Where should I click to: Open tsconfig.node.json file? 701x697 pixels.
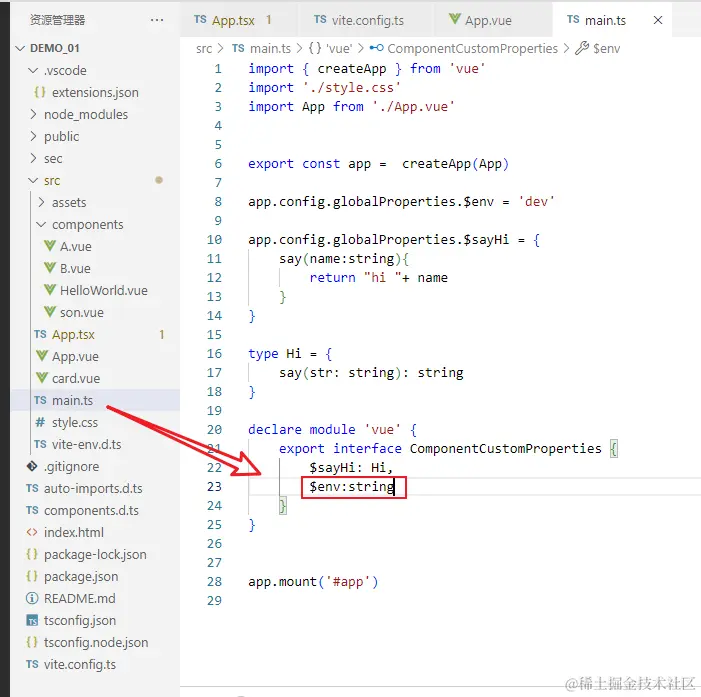pyautogui.click(x=96, y=642)
